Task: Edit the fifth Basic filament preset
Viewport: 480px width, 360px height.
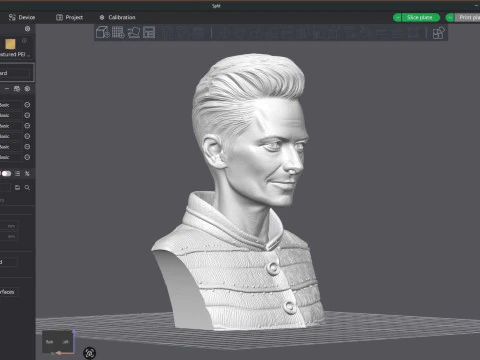Action: [27, 147]
